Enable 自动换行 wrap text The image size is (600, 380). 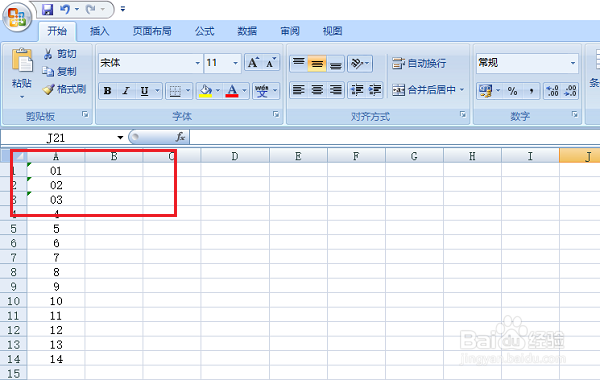(419, 63)
